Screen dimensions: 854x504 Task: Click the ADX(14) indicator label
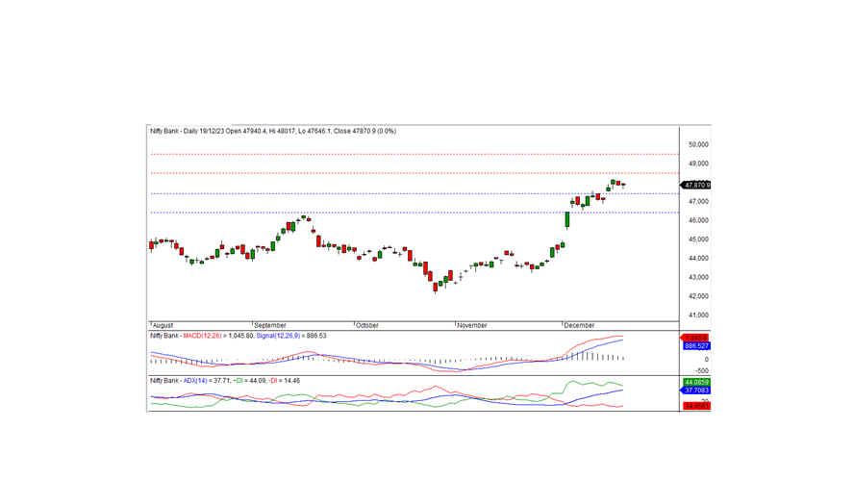(195, 381)
